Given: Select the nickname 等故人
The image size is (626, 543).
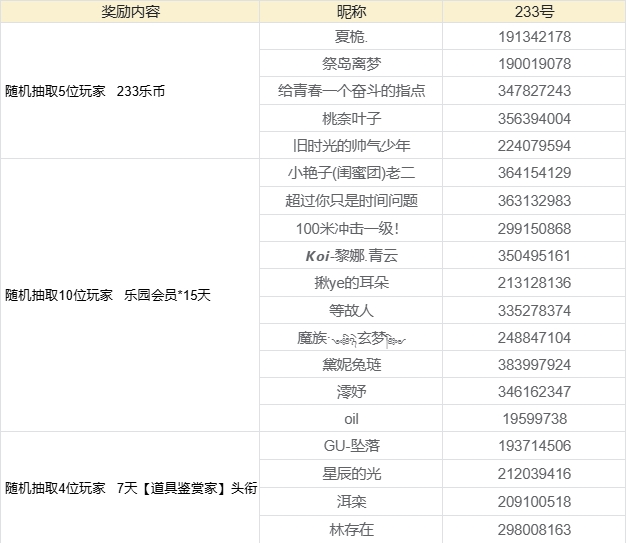Looking at the screenshot, I should (351, 310).
